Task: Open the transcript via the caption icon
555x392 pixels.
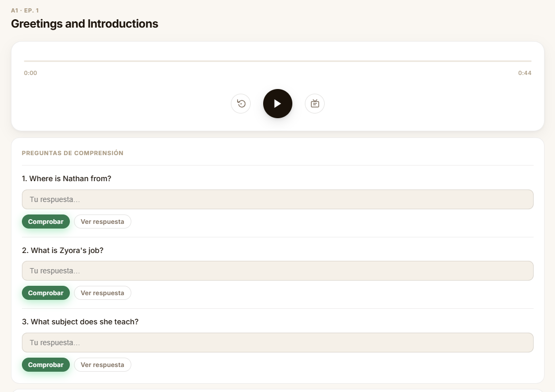Action: point(315,104)
